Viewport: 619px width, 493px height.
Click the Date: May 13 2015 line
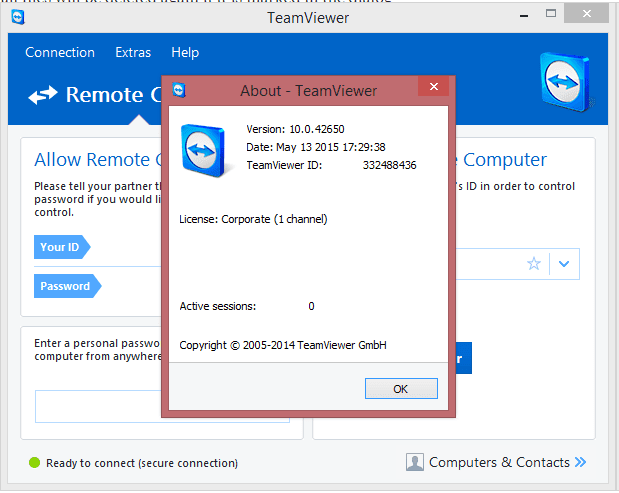coord(316,147)
